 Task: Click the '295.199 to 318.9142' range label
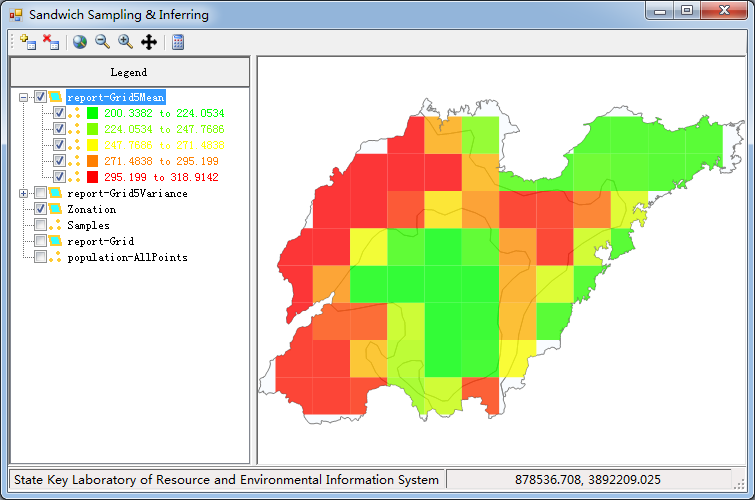[x=161, y=177]
